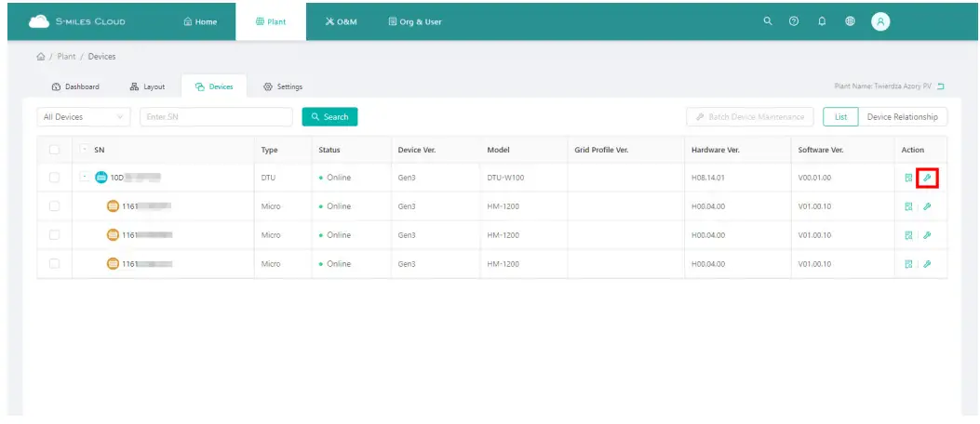Click the switch plant icon beside plant name

[x=941, y=86]
